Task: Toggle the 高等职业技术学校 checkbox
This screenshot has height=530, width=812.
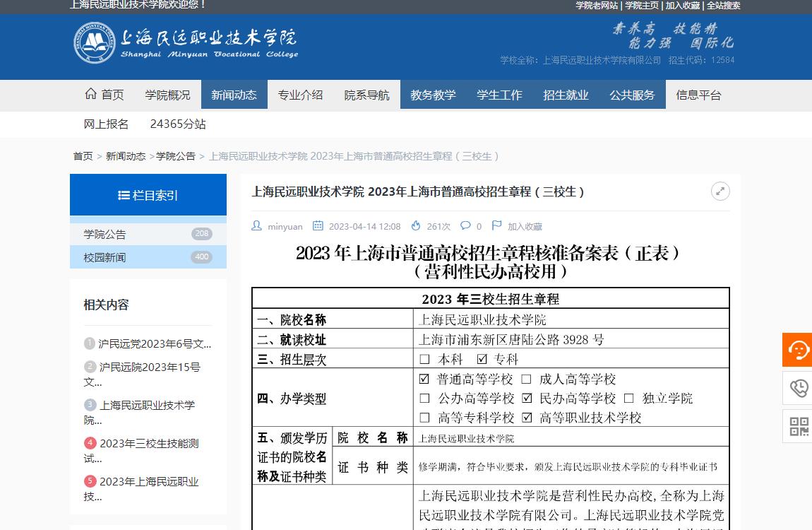Action: (x=527, y=418)
